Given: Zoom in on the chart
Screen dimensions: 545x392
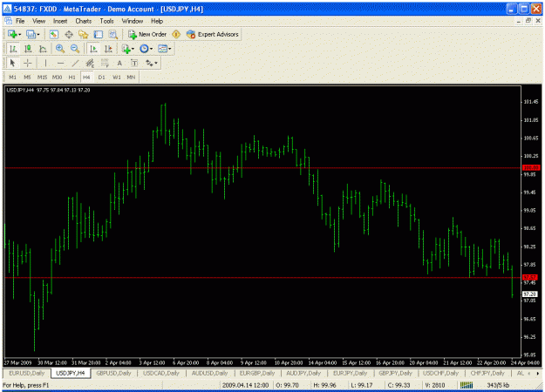Looking at the screenshot, I should coord(60,49).
